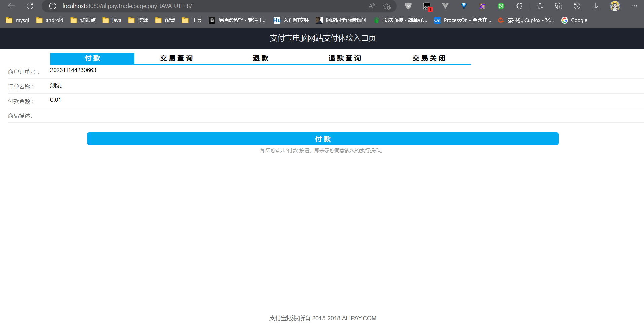Click the 订单名称 input field

pos(347,86)
